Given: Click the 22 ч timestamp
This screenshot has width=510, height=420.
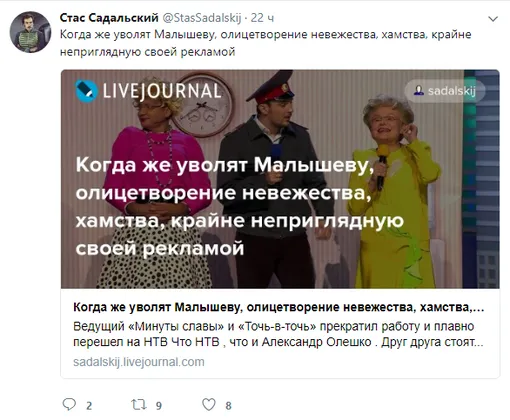Looking at the screenshot, I should tap(262, 18).
